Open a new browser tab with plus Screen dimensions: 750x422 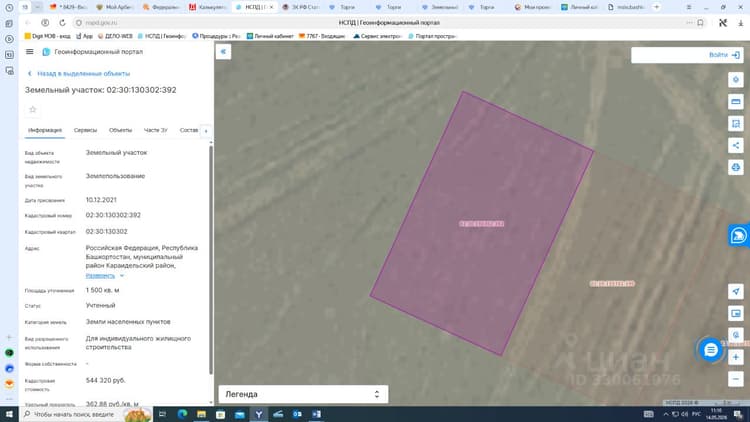(x=657, y=7)
